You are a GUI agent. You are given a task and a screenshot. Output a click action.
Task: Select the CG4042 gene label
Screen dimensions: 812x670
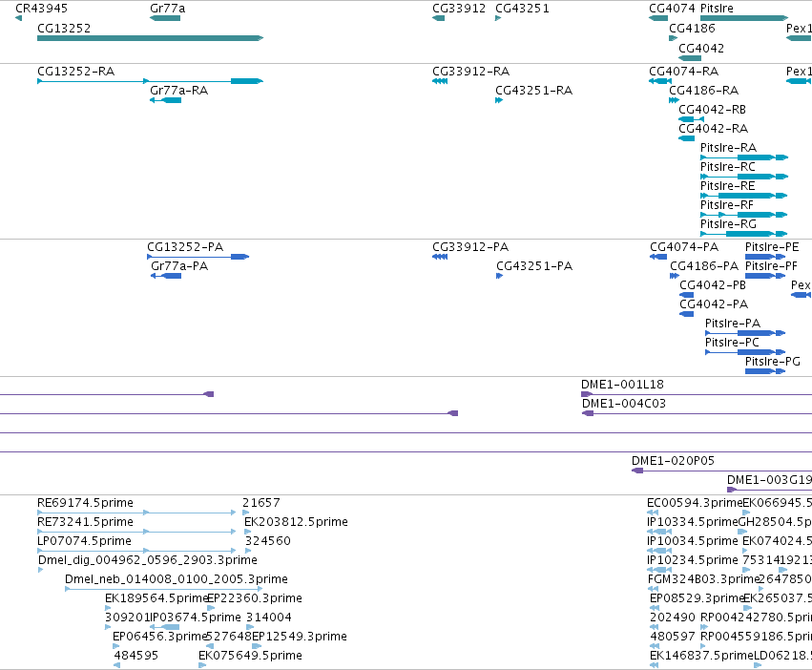(701, 48)
